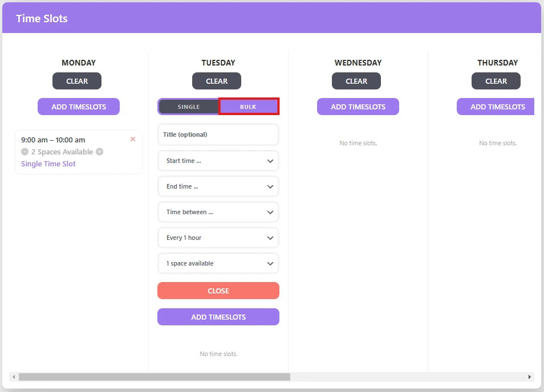Open the Start time dropdown

218,161
